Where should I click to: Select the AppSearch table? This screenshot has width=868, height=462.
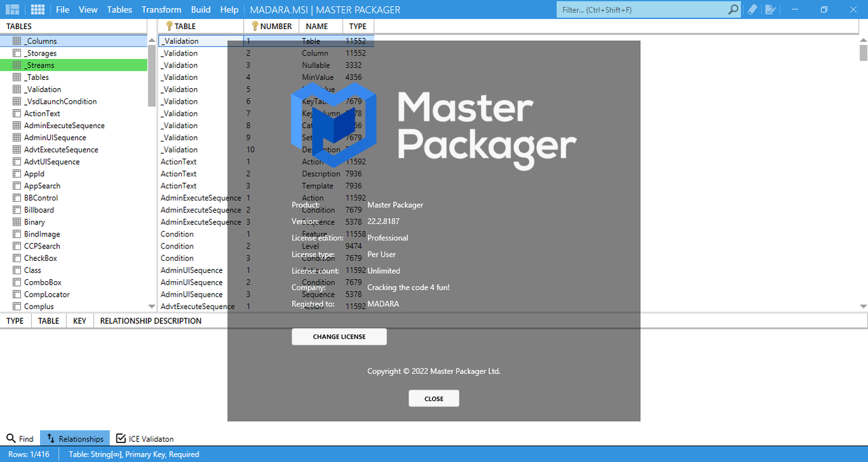73,186
